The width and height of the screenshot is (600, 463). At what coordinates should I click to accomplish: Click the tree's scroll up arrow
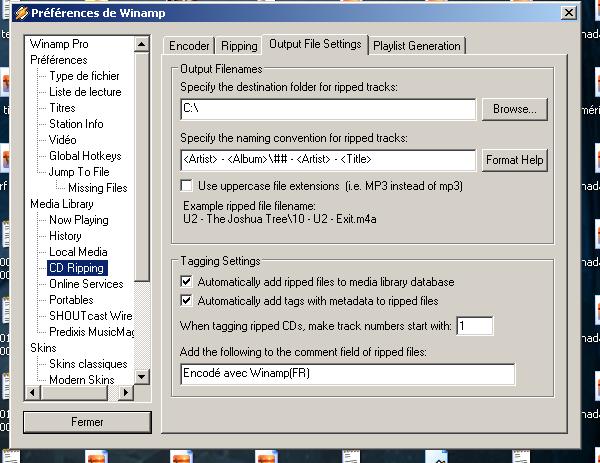click(x=142, y=44)
